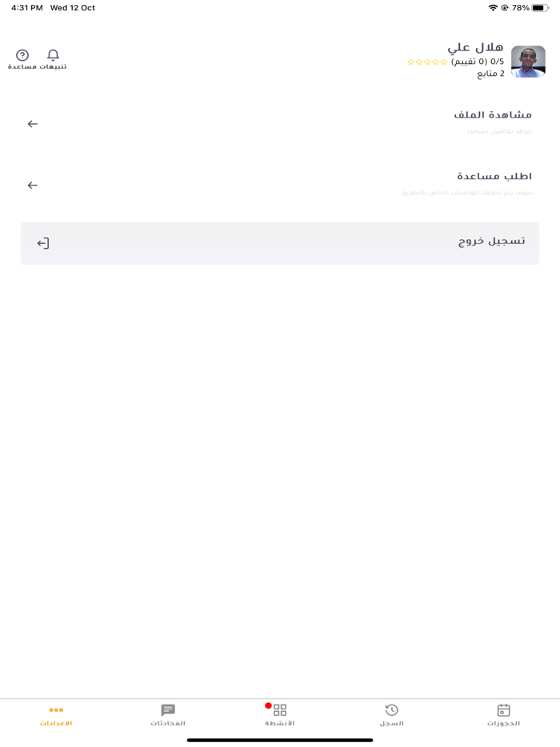
Task: Open مشاهدة الملف profile details
Action: coord(492,115)
